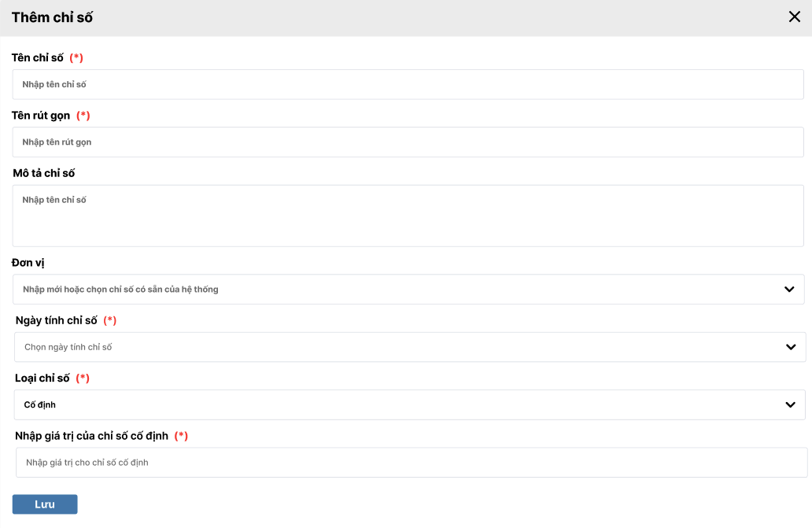
Task: Click the fixed value input for chỉ số cố định
Action: (411, 463)
